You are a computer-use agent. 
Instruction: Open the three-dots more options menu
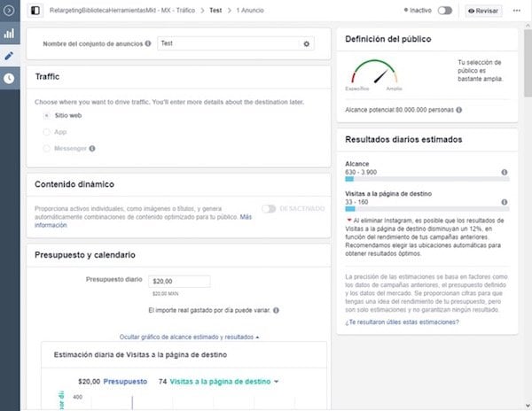(517, 11)
